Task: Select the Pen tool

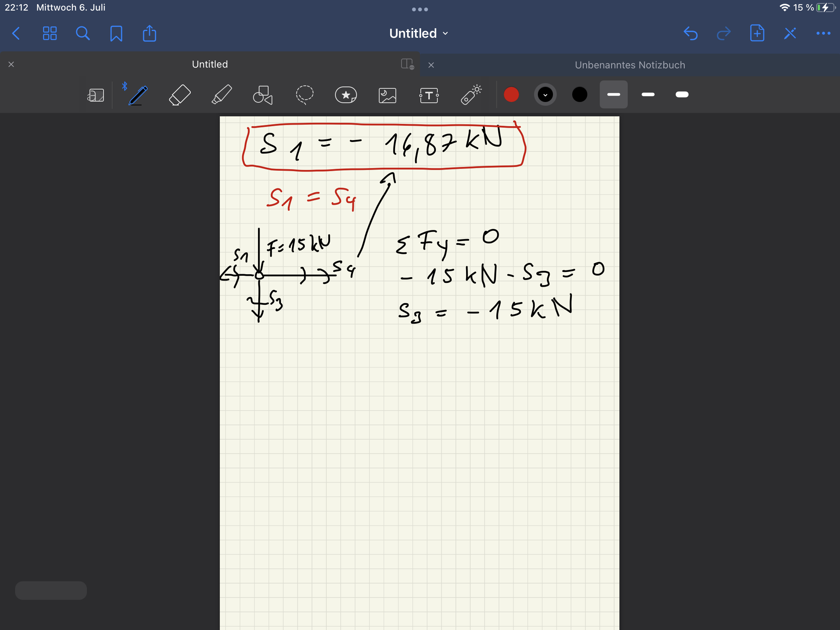Action: tap(138, 95)
